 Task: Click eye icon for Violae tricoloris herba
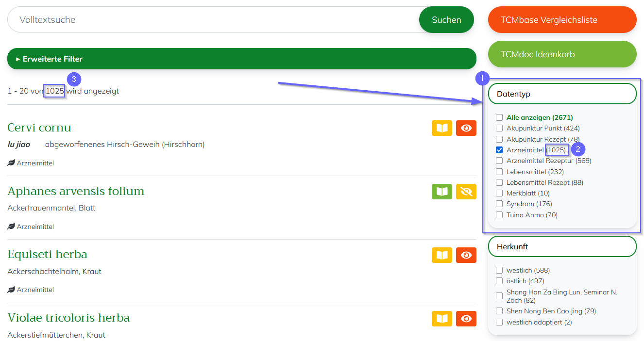466,319
